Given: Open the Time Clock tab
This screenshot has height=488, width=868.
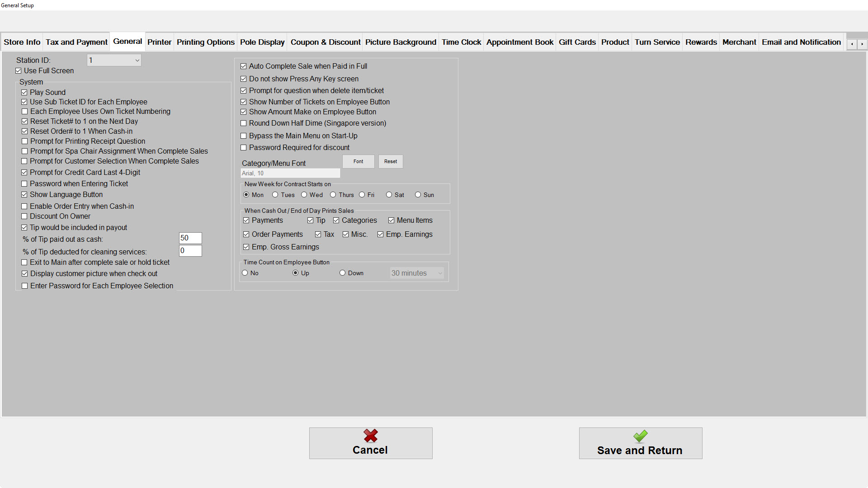Looking at the screenshot, I should tap(461, 42).
